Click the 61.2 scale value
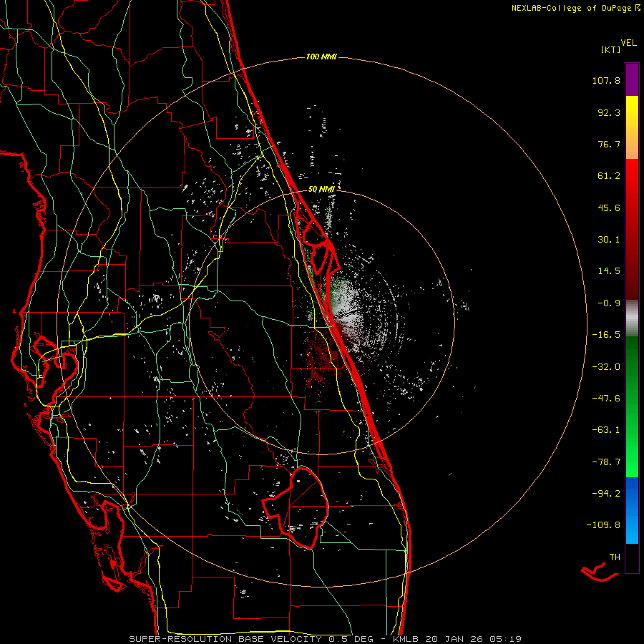Image resolution: width=644 pixels, height=644 pixels. tap(609, 176)
